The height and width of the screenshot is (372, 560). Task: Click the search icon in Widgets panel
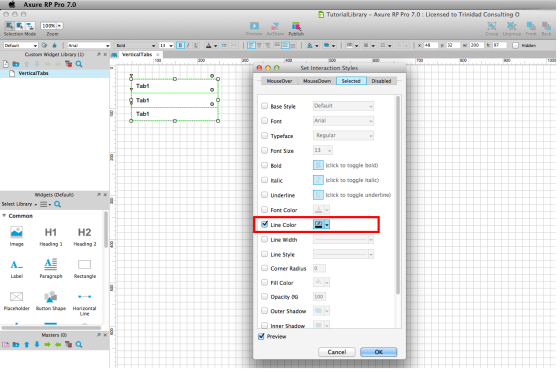click(58, 204)
